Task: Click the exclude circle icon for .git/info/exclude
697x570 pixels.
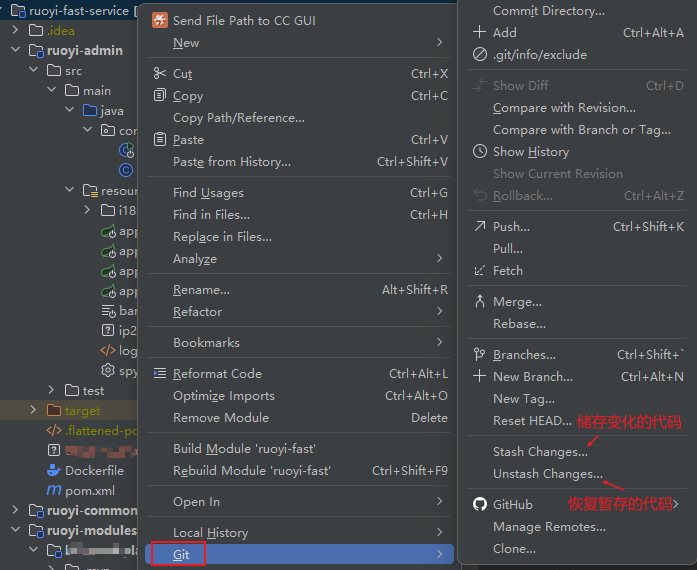Action: (x=480, y=54)
